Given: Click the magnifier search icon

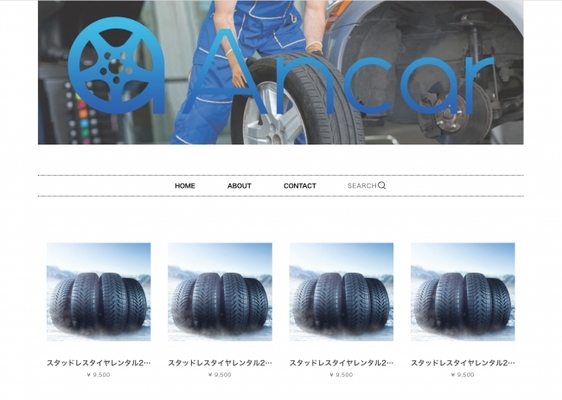Looking at the screenshot, I should click(382, 185).
